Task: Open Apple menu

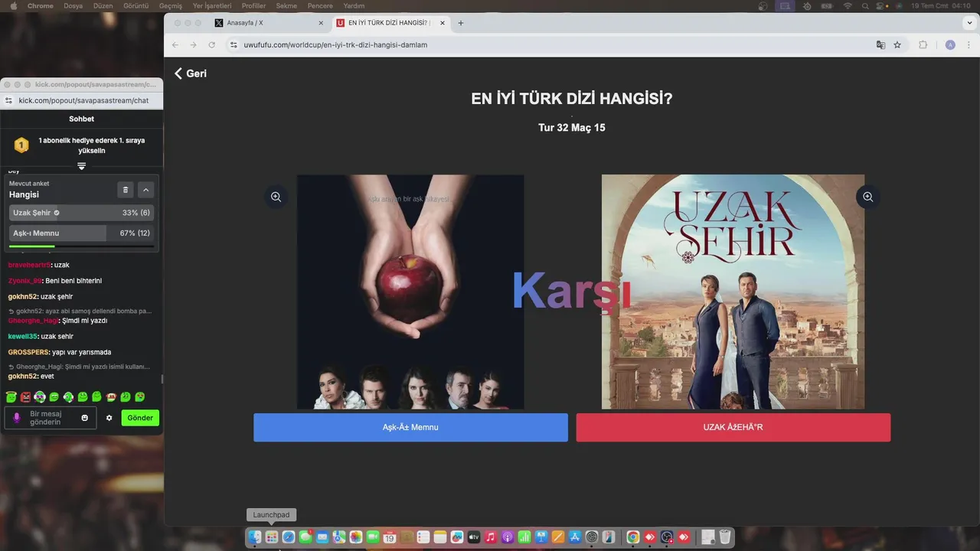Action: coord(13,5)
